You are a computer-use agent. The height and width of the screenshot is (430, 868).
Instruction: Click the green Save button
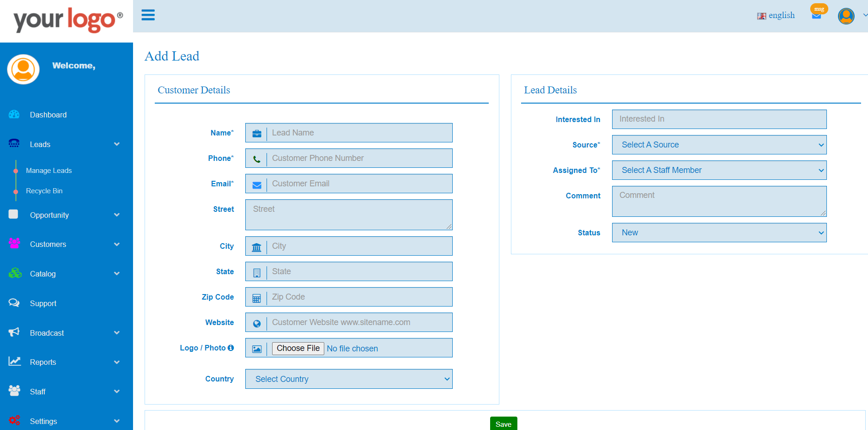tap(503, 424)
